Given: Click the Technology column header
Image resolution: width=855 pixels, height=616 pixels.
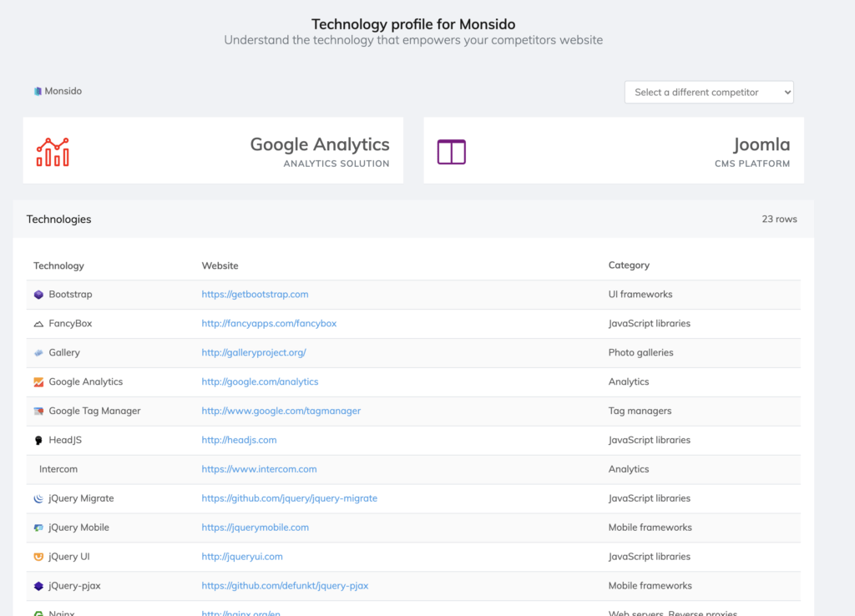Looking at the screenshot, I should [x=58, y=266].
